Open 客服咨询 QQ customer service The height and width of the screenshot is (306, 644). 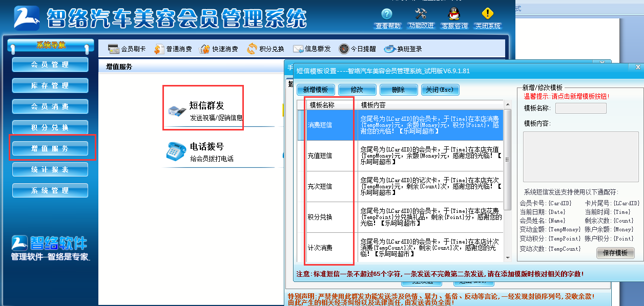coord(455,18)
